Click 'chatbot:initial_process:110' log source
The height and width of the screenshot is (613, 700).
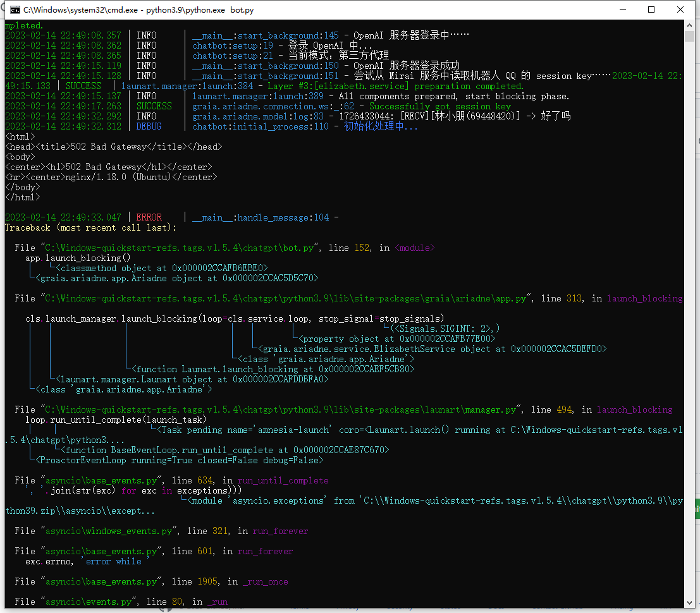click(261, 126)
